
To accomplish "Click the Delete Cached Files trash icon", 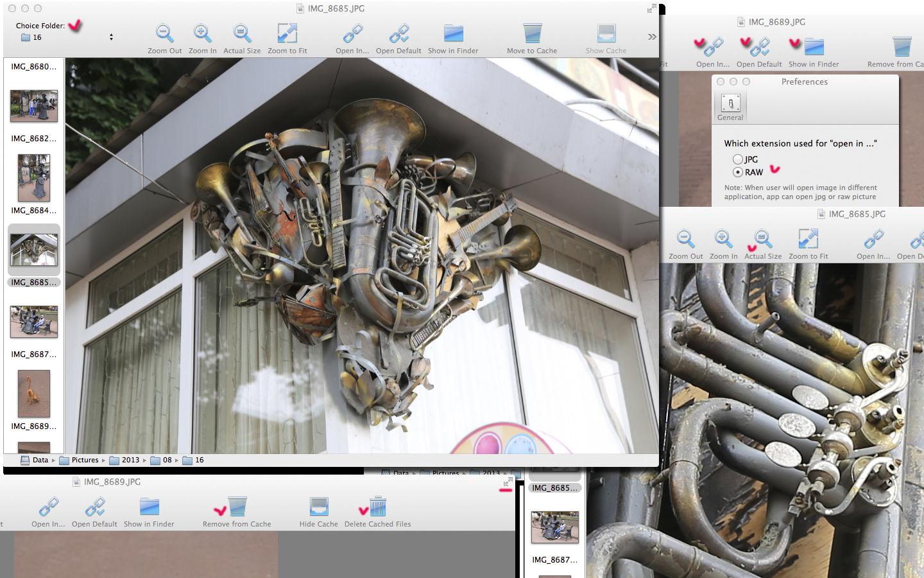I will point(378,507).
